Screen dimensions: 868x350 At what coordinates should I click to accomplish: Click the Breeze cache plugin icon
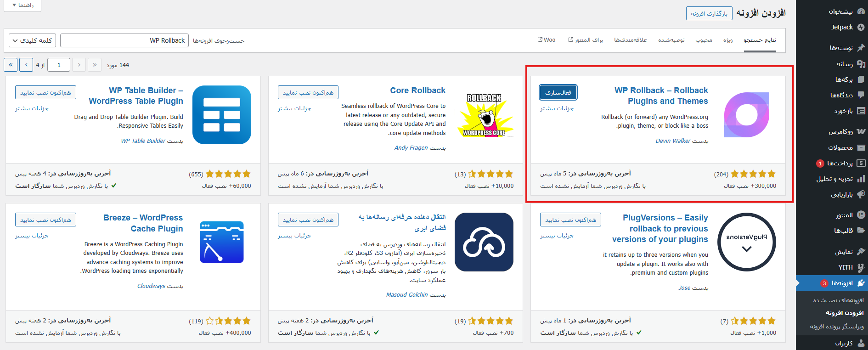click(222, 242)
